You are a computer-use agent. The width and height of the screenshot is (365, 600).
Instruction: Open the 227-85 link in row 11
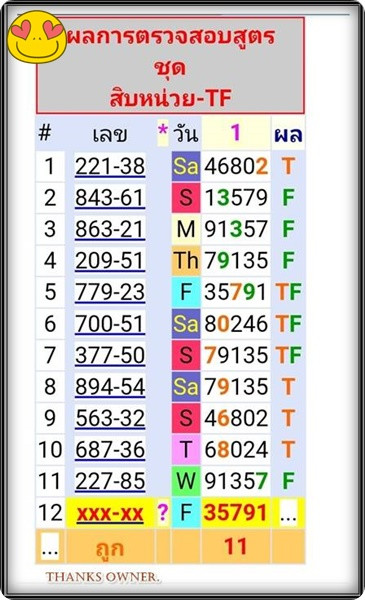(110, 481)
